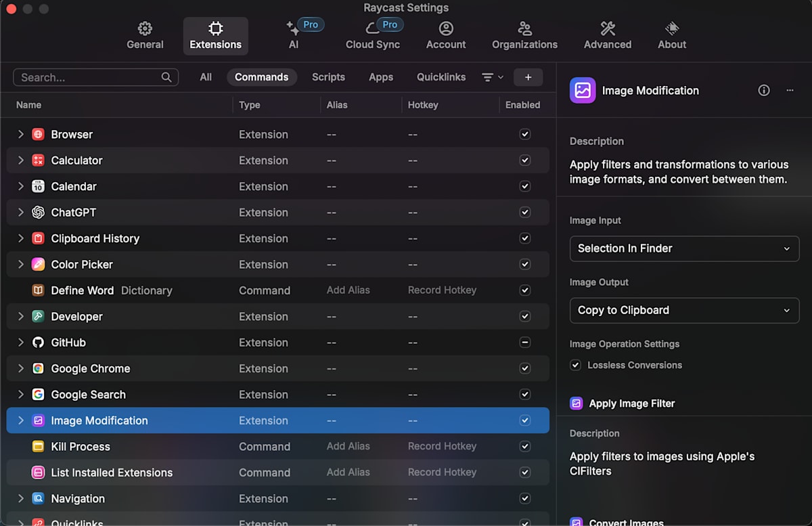Click Add Alias for Define Word
Screen dimensions: 812x526
tap(348, 290)
